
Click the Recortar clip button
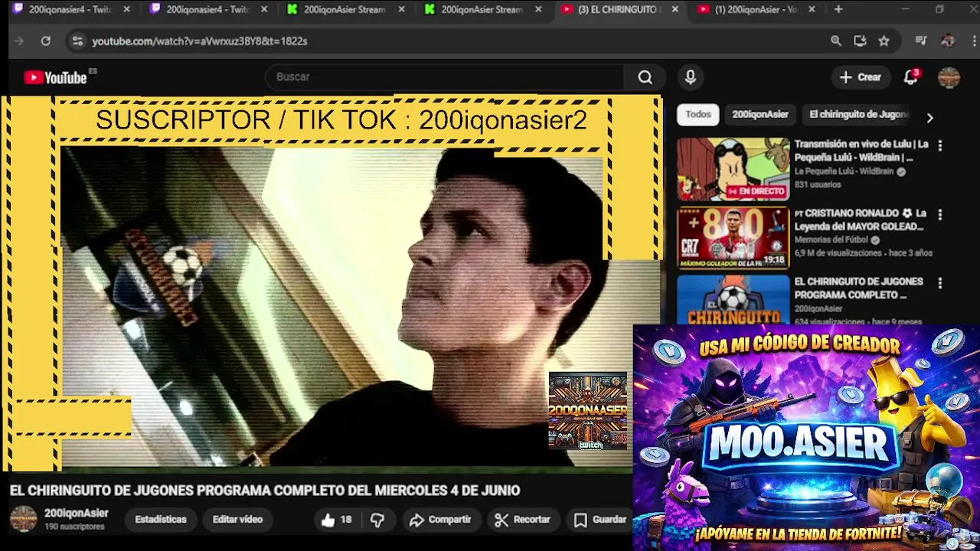point(523,520)
